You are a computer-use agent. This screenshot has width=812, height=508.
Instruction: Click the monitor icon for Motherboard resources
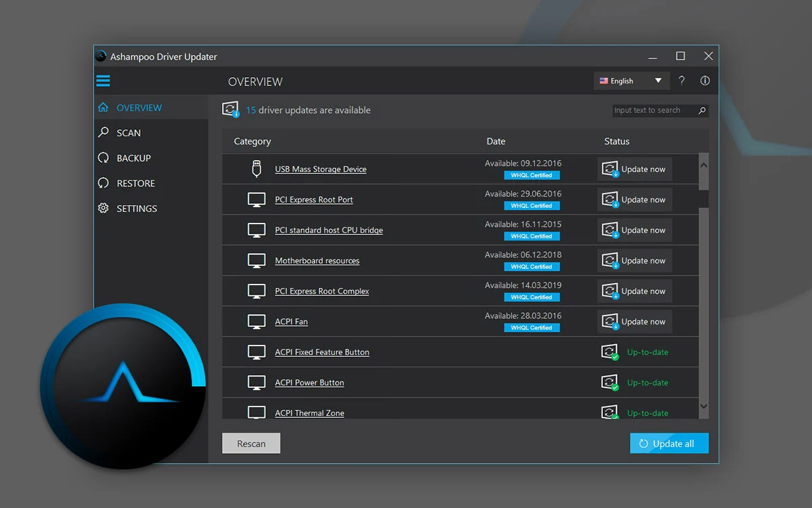pyautogui.click(x=256, y=261)
